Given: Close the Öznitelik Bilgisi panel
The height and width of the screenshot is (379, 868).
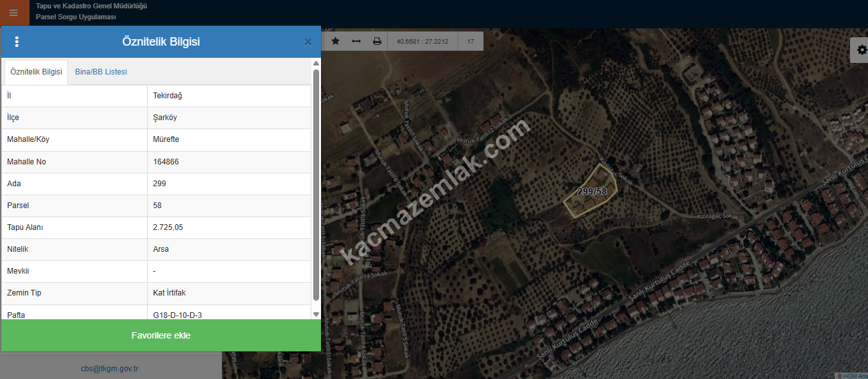Looking at the screenshot, I should pyautogui.click(x=308, y=42).
